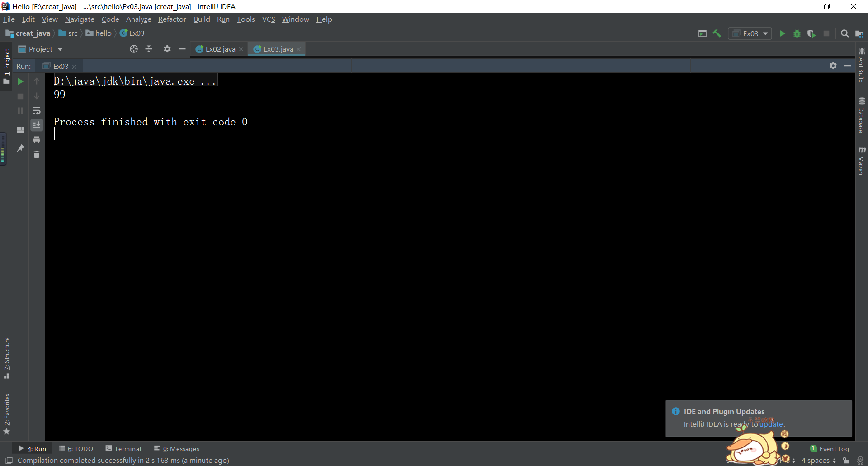The width and height of the screenshot is (868, 466).
Task: Click the read-only lock icon in status bar
Action: coord(846,461)
